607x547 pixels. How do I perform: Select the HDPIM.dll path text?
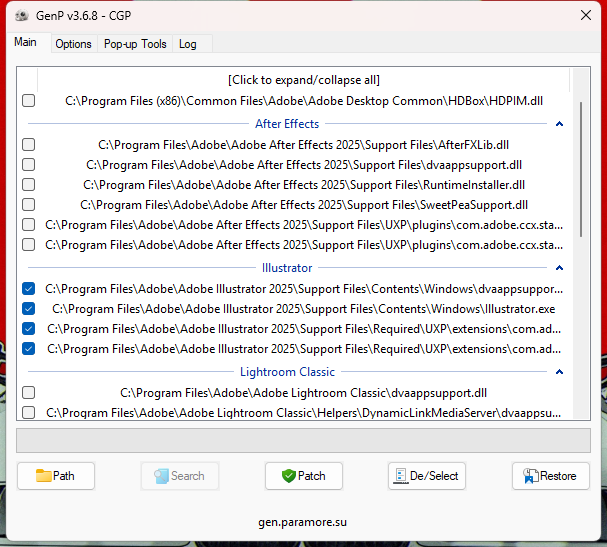point(304,101)
